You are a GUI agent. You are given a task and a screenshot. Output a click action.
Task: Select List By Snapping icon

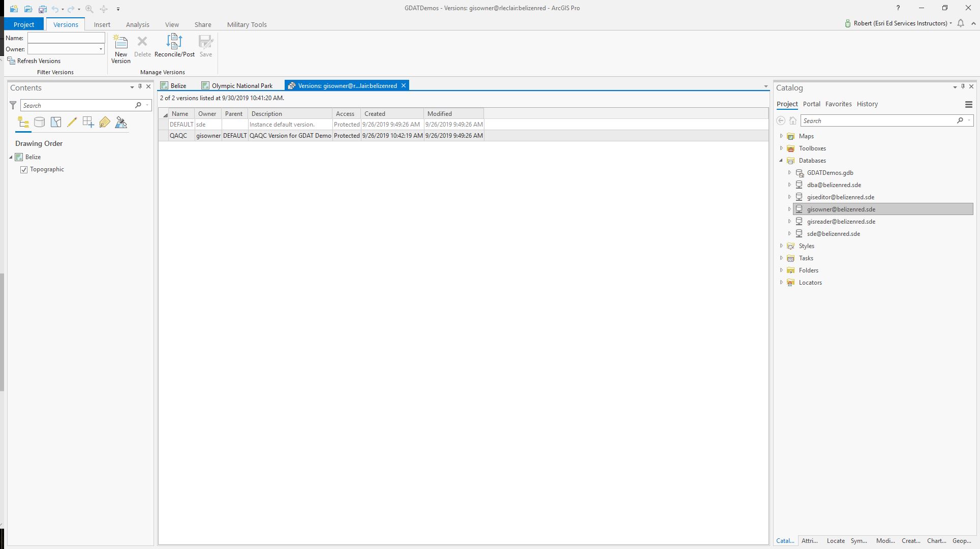click(88, 123)
